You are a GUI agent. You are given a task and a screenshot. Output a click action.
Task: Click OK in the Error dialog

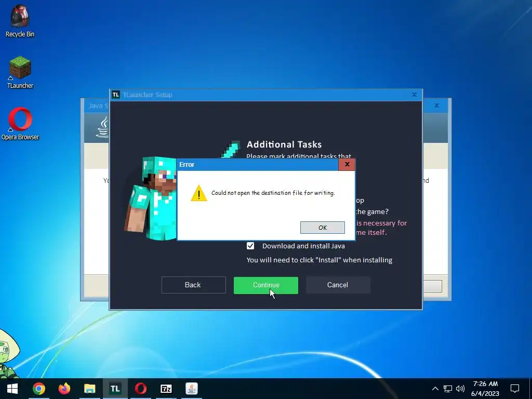(322, 228)
